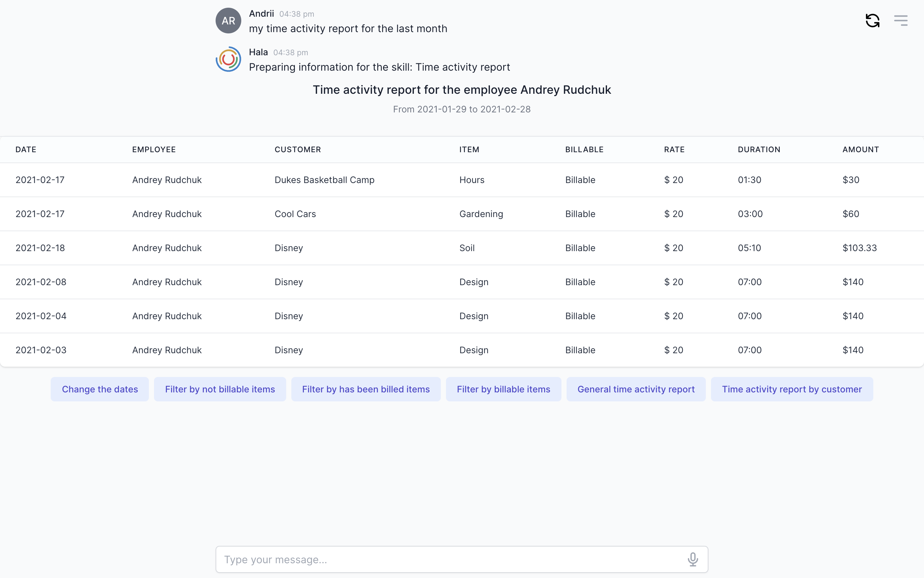Image resolution: width=924 pixels, height=578 pixels.
Task: Click $140 amount in the 2021-02-04 row
Action: point(853,316)
